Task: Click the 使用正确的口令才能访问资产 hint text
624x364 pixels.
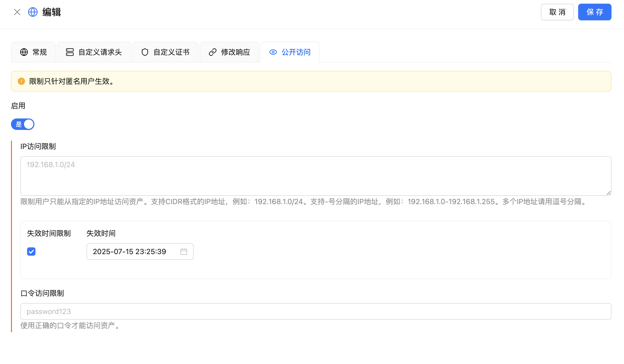Action: (x=70, y=325)
